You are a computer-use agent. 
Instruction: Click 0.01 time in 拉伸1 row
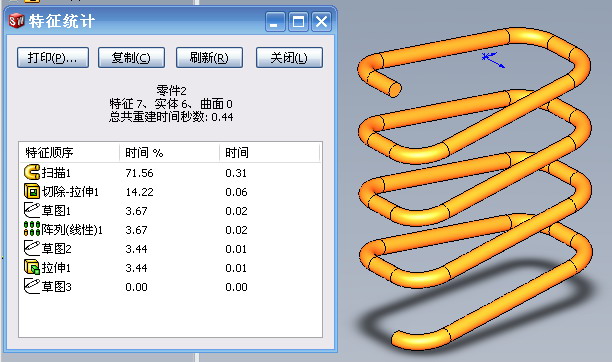click(236, 268)
